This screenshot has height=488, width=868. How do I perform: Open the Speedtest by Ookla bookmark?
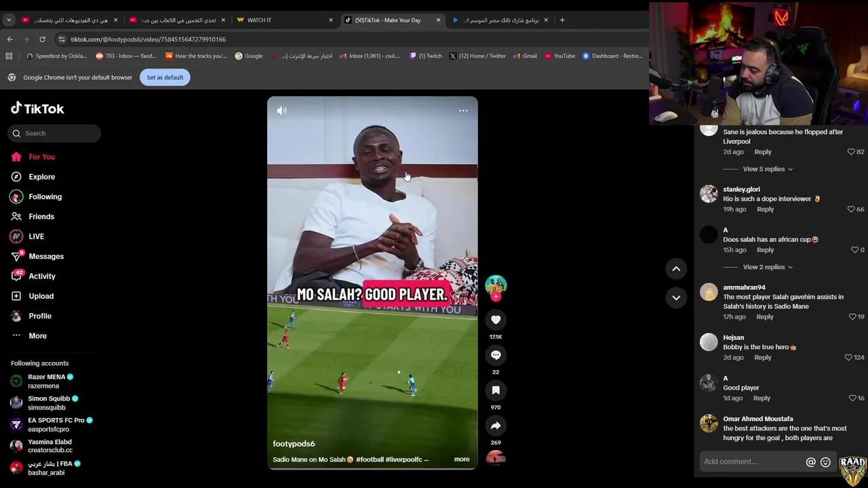click(x=56, y=56)
